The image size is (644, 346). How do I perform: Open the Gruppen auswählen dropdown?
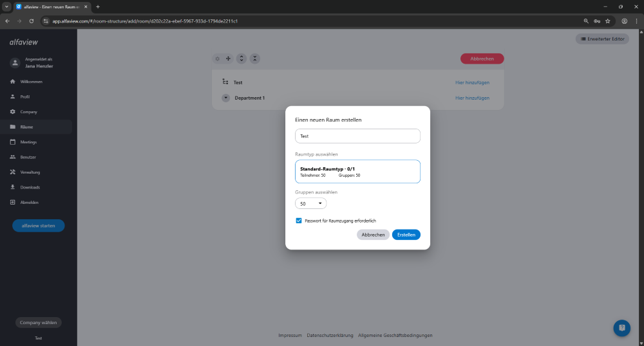(310, 203)
